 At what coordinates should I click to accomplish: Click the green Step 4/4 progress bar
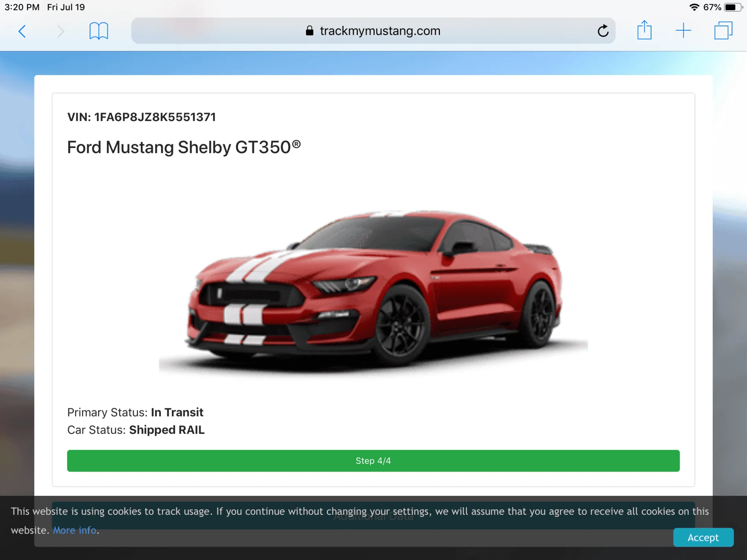click(x=373, y=461)
